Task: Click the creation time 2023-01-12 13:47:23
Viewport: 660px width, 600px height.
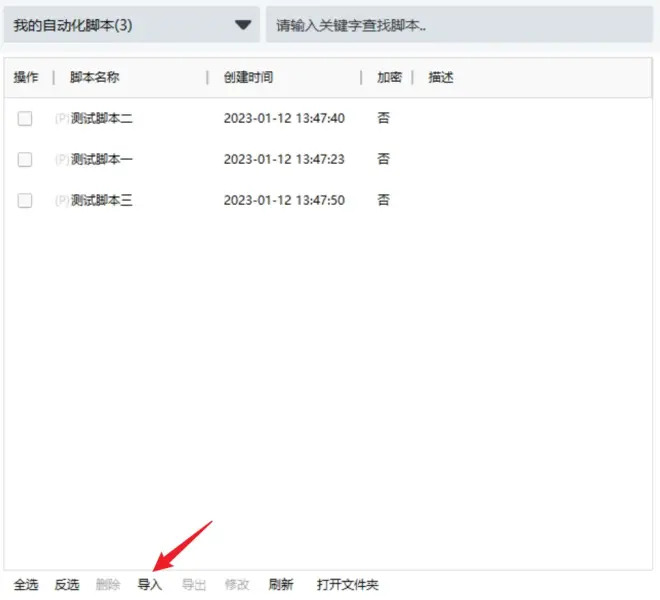Action: [284, 159]
